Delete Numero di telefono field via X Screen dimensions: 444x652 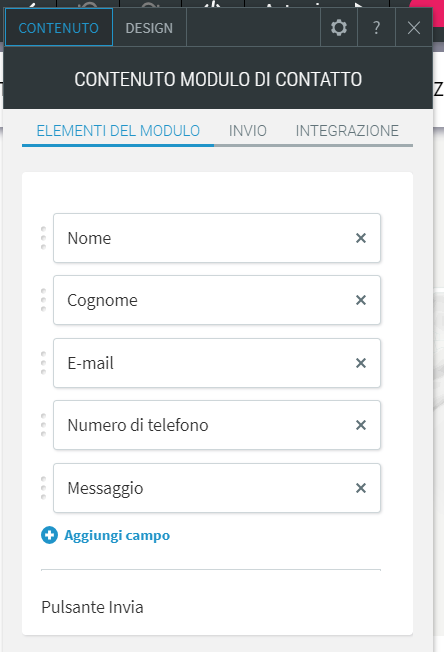(361, 425)
